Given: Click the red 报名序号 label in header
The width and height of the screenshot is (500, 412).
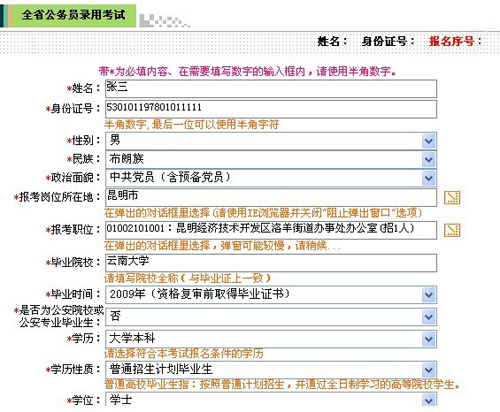Looking at the screenshot, I should coord(455,41).
